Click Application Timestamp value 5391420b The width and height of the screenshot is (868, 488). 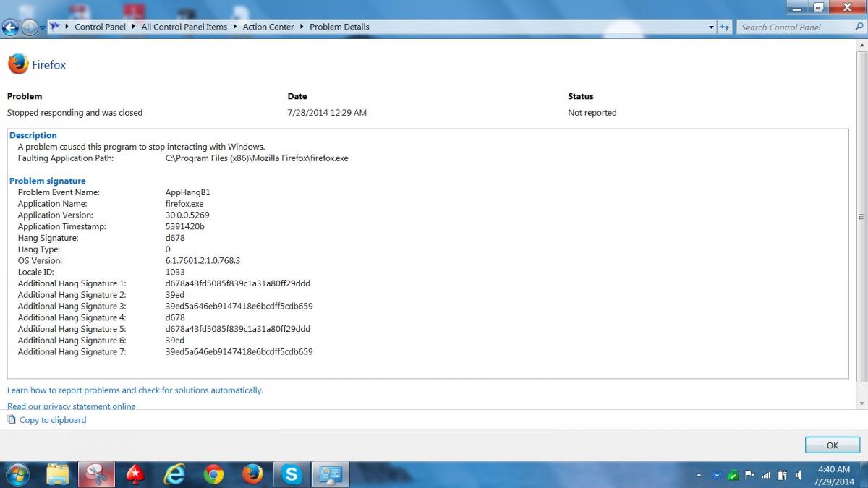(184, 226)
